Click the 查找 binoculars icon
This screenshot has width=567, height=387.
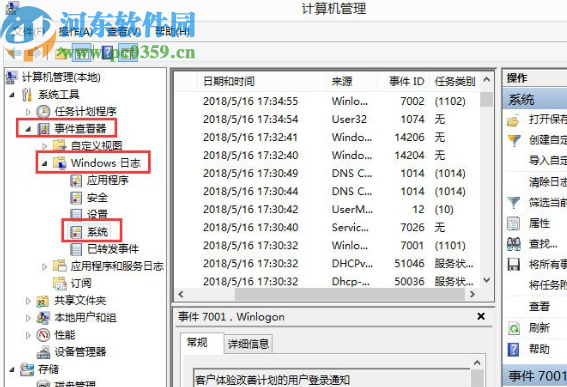[x=513, y=244]
